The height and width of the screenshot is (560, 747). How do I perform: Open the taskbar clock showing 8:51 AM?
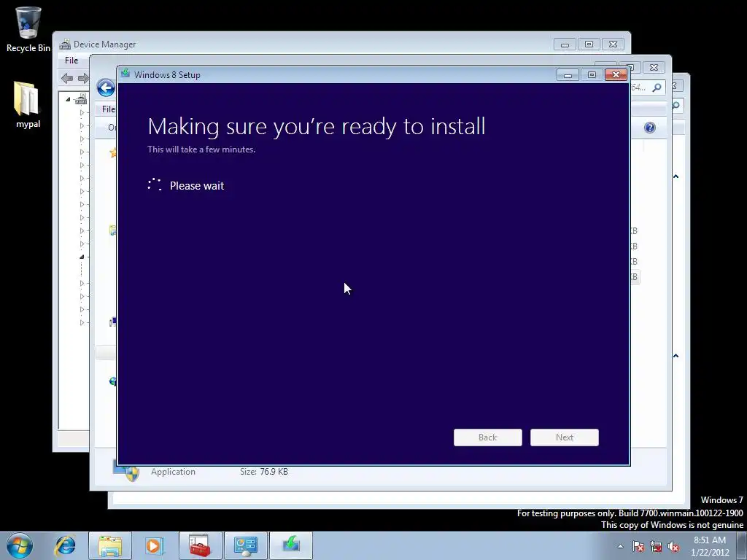click(710, 546)
